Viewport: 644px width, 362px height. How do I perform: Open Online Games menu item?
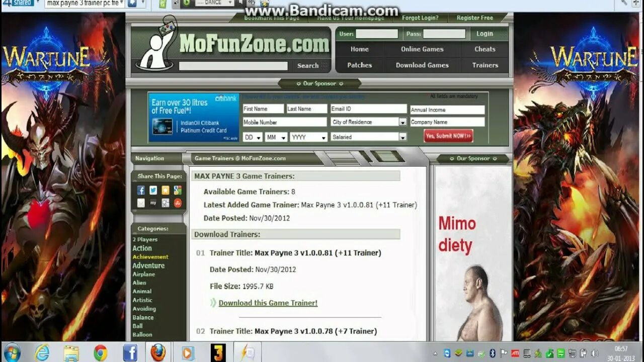click(x=422, y=49)
